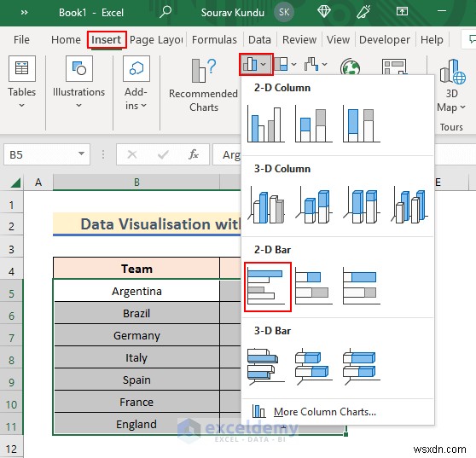476x458 pixels.
Task: Click the Name Box showing B5
Action: coord(47,154)
